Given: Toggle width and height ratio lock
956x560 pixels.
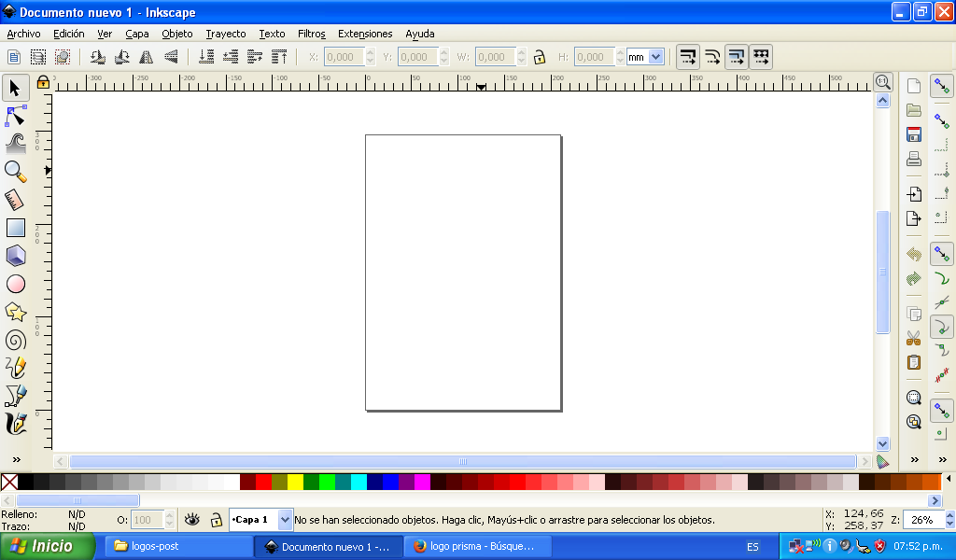Looking at the screenshot, I should [x=539, y=57].
